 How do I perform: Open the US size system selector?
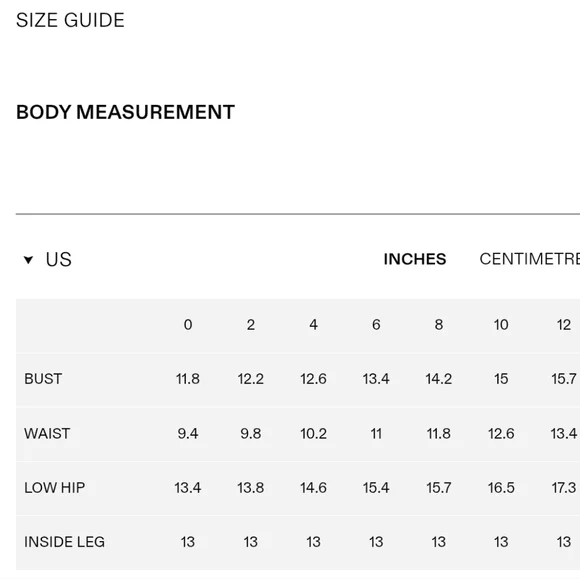click(58, 259)
